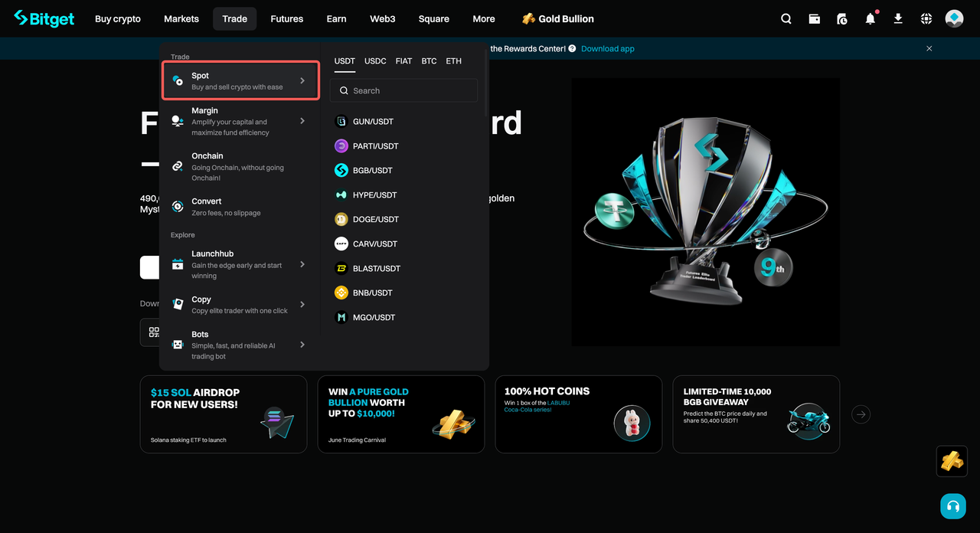This screenshot has height=533, width=980.
Task: Click the Bots robot icon
Action: [178, 345]
